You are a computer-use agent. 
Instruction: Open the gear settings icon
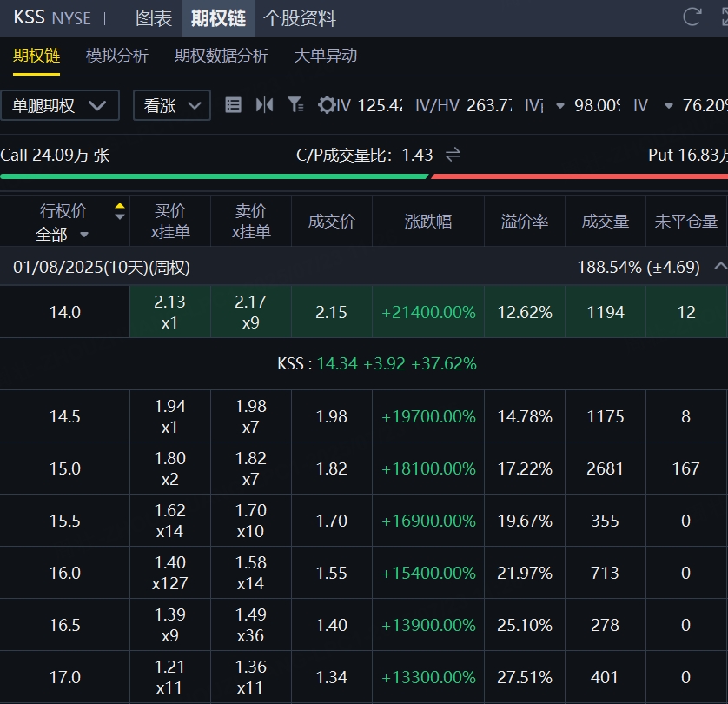pos(327,105)
